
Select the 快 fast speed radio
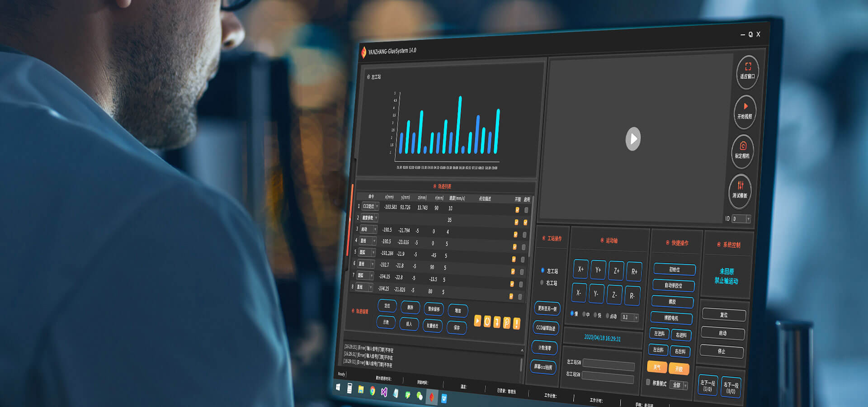pos(596,315)
